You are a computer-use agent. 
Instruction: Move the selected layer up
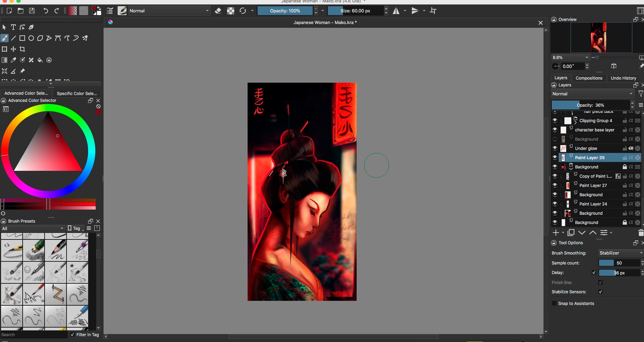(x=593, y=233)
